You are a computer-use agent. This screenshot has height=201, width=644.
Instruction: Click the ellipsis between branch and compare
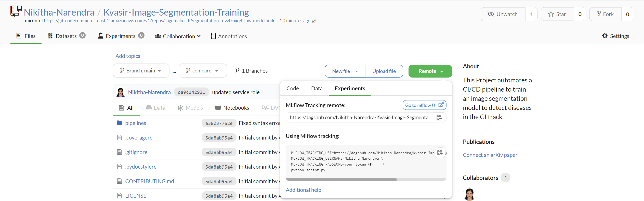(x=174, y=71)
